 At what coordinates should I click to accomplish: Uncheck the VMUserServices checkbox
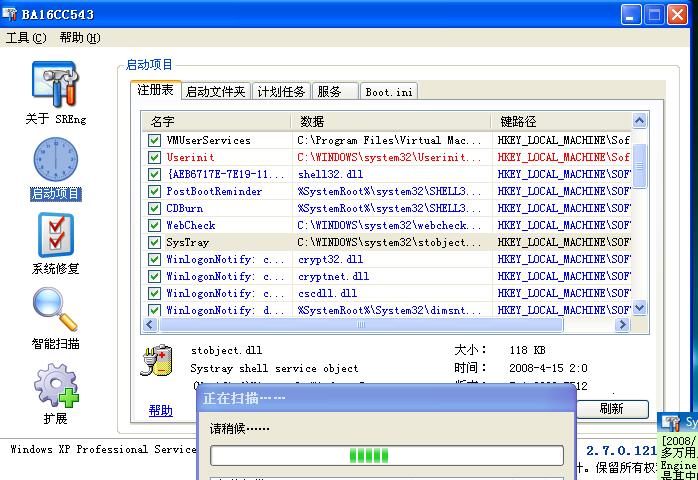pyautogui.click(x=154, y=140)
